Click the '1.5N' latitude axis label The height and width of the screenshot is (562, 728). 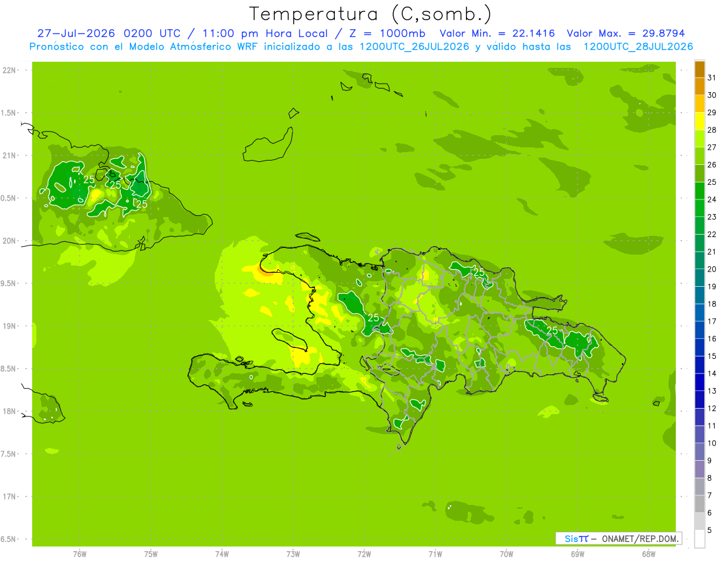pos(9,113)
